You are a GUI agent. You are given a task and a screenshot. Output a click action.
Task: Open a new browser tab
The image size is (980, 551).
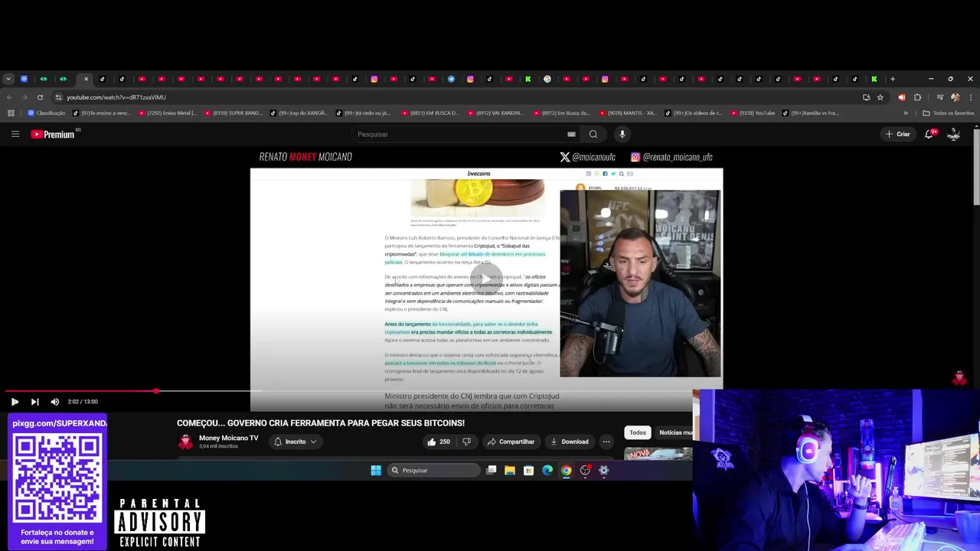click(x=892, y=79)
